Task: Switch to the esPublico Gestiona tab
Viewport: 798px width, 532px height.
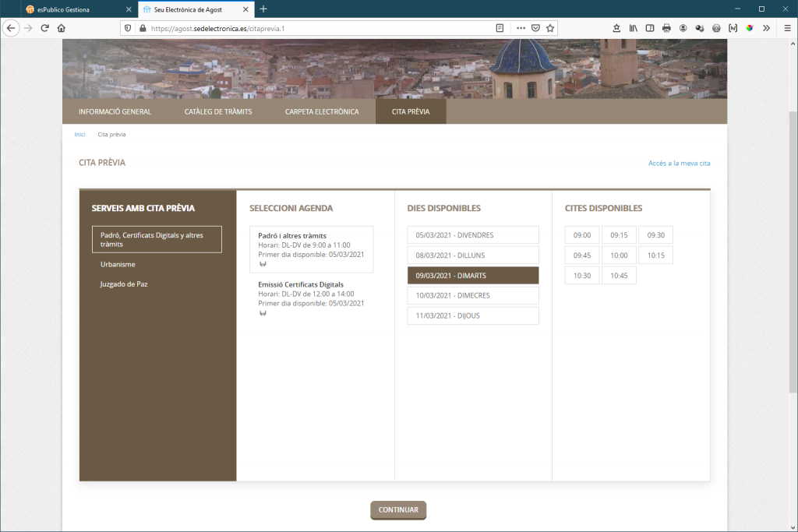Action: click(x=70, y=9)
